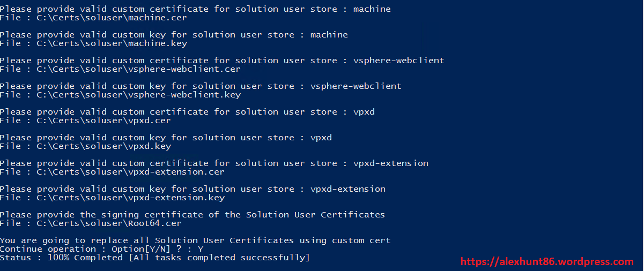Image resolution: width=644 pixels, height=271 pixels.
Task: Click the '100% Completed' status line
Action: tap(154, 258)
